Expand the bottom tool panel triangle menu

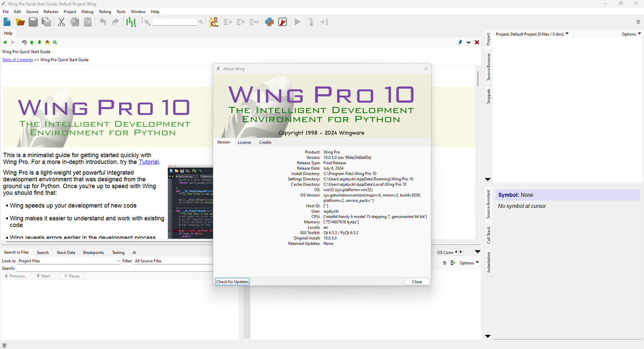477,252
